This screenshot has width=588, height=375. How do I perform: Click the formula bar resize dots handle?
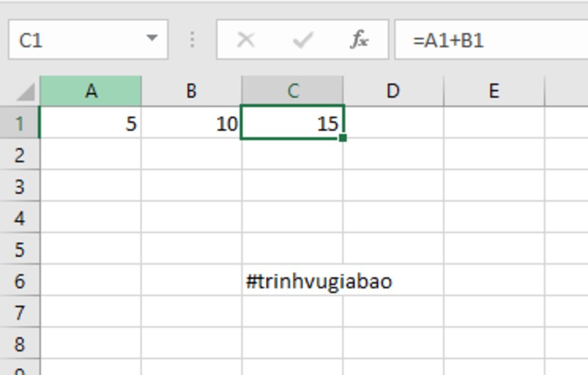[x=192, y=40]
